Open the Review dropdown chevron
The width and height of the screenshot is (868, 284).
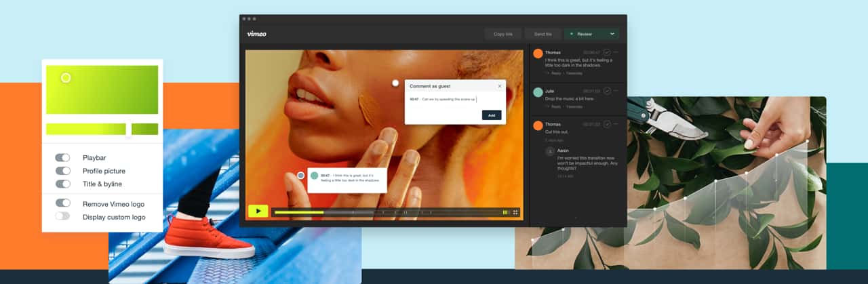[612, 33]
